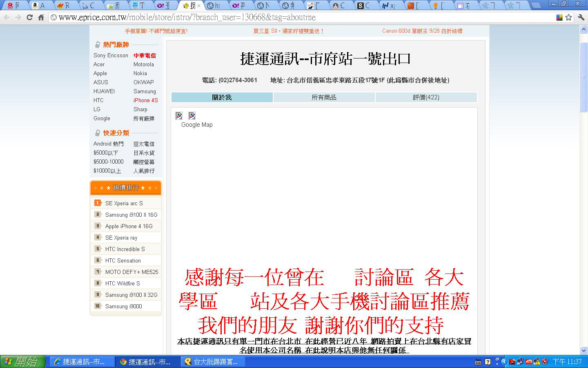Select the $10000以上 price category
This screenshot has width=588, height=368.
pyautogui.click(x=107, y=171)
